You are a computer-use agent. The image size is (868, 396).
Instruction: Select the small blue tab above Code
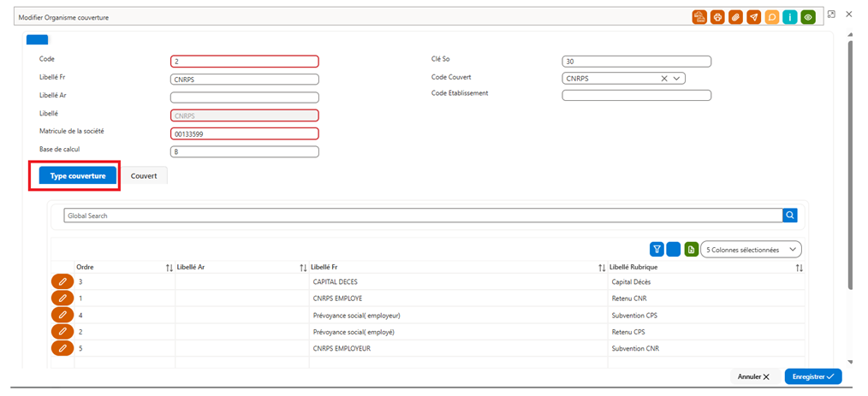pos(37,39)
